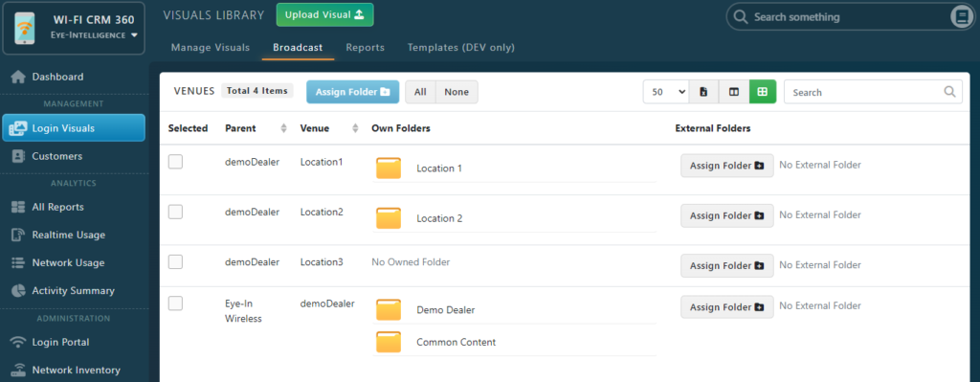Focus the venues Search input field

coord(873,92)
